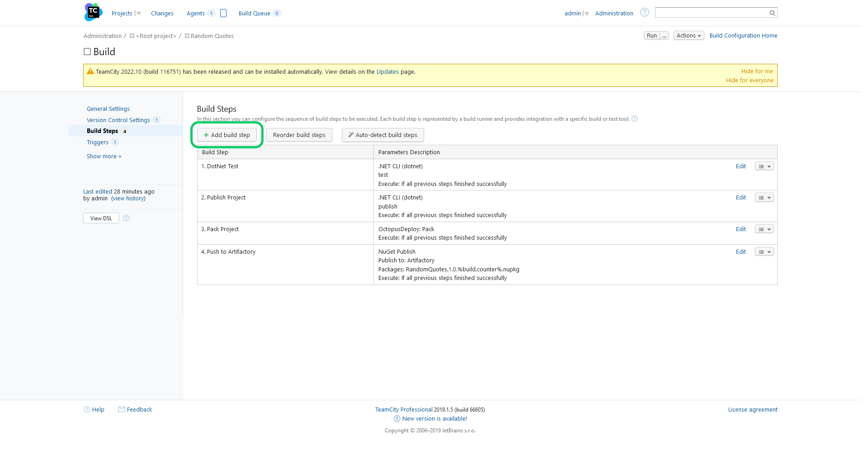
Task: Edit the Push to Artifactory step
Action: [741, 251]
